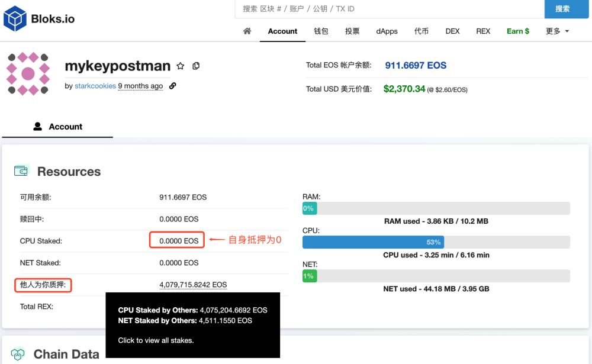Image resolution: width=592 pixels, height=364 pixels.
Task: Click the Bloks.io site name
Action: coord(53,18)
